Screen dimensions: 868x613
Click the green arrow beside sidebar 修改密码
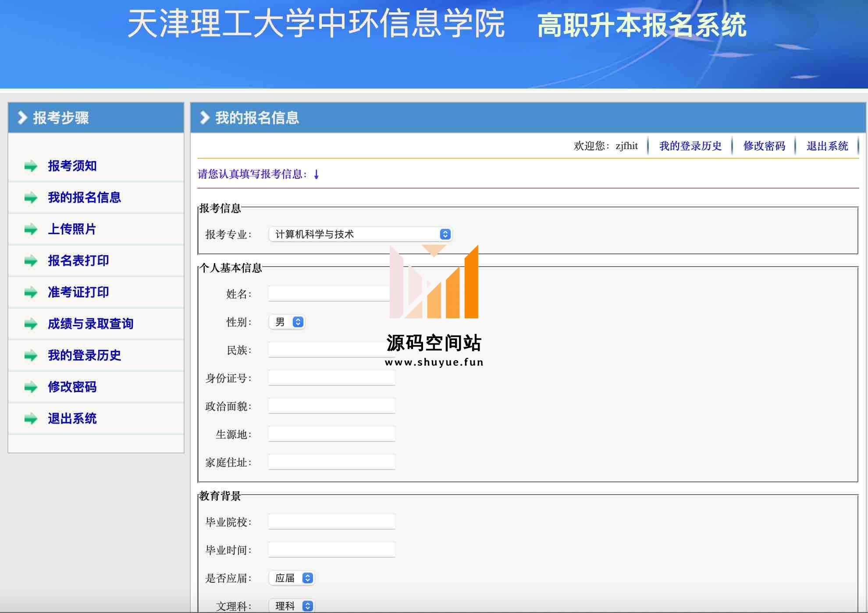[x=31, y=387]
